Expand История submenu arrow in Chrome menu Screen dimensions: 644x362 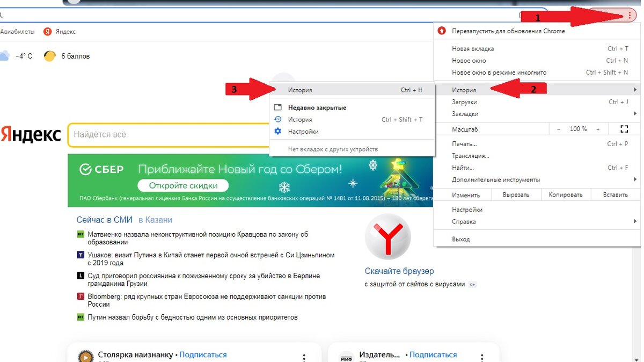pyautogui.click(x=635, y=90)
